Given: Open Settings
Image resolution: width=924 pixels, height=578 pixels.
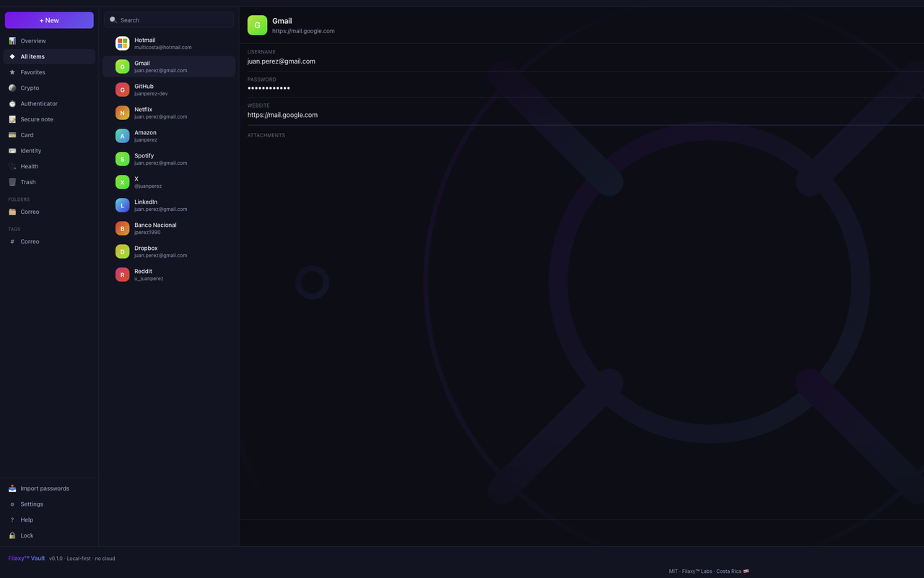Looking at the screenshot, I should pos(49,504).
